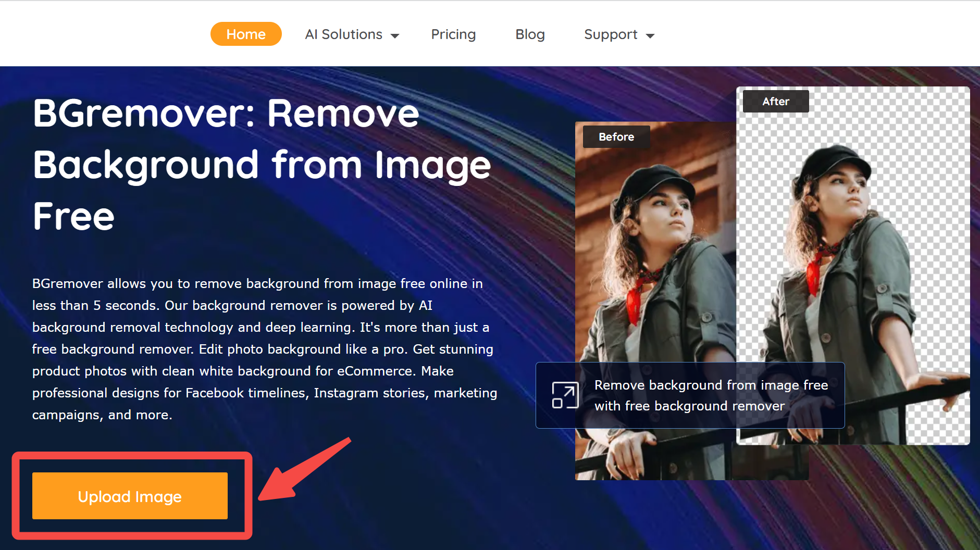This screenshot has width=980, height=550.
Task: Click the 'Remove background from image free' caption
Action: (x=711, y=395)
